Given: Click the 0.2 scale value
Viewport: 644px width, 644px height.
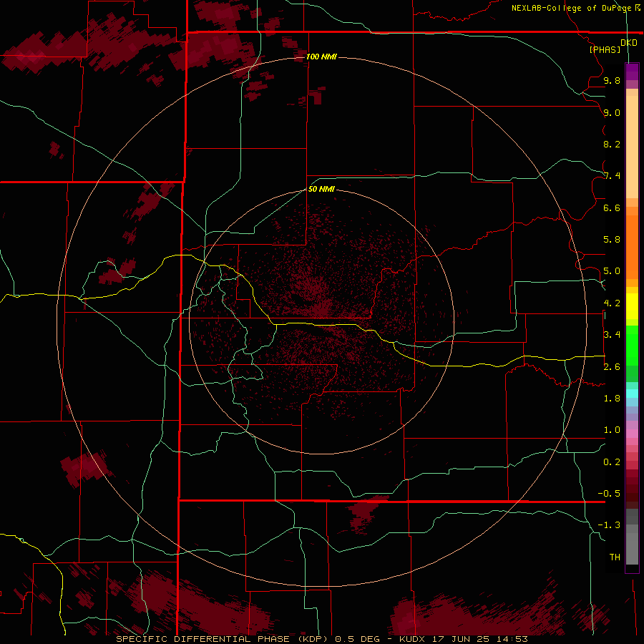Looking at the screenshot, I should click(x=612, y=462).
